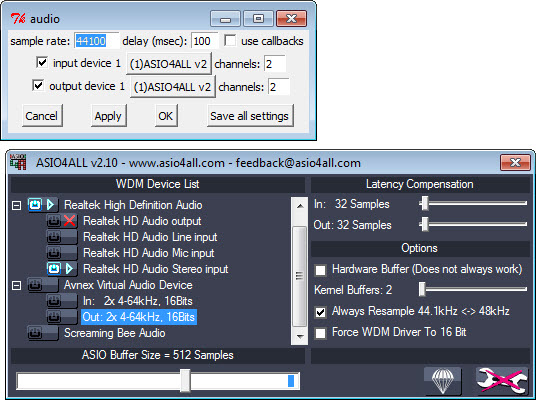Click the In latency compensation slider handle
Viewport: 549px width, 411px height.
click(425, 203)
